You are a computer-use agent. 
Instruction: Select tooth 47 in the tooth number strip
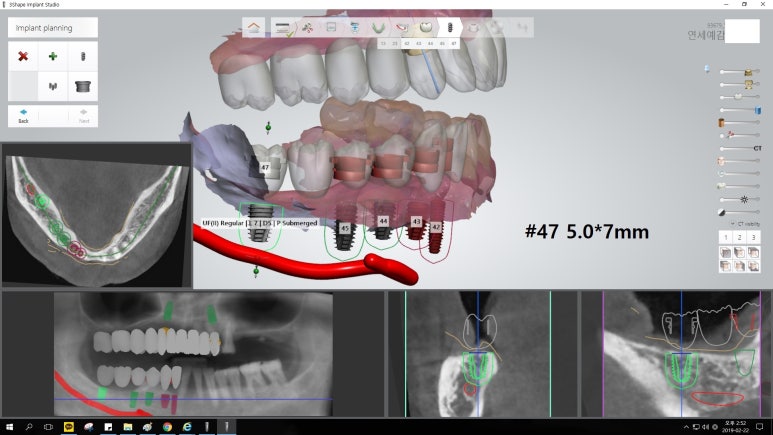point(453,44)
